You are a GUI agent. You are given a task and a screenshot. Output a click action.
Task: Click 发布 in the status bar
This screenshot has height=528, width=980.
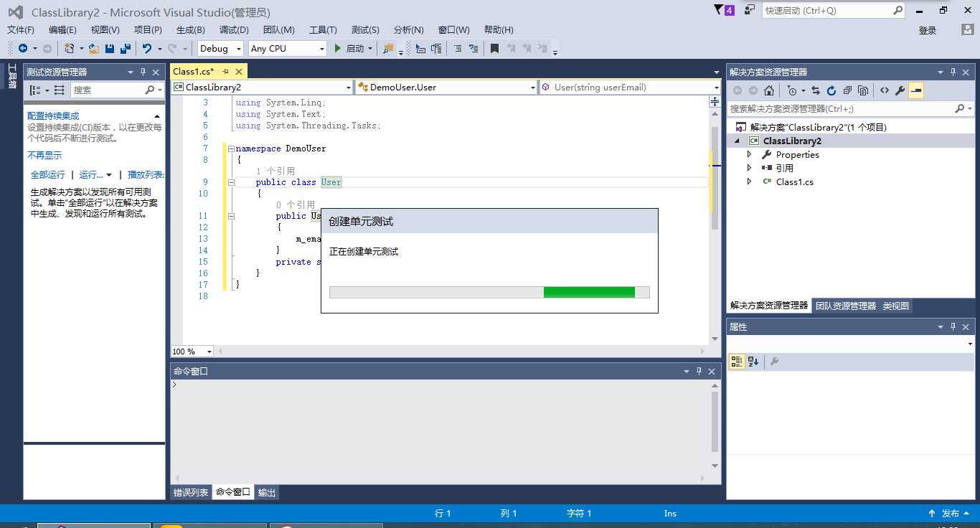tap(951, 513)
